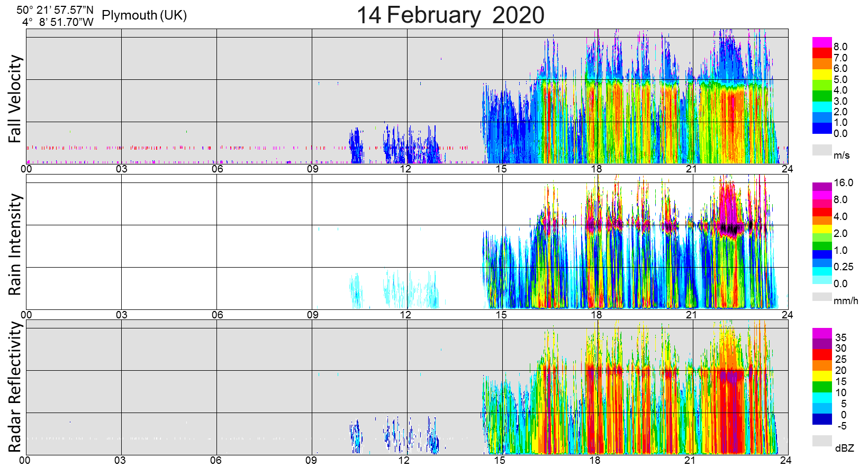Click the latitude text "50° 21' 57.57"N"
The height and width of the screenshot is (476, 868).
pos(55,10)
